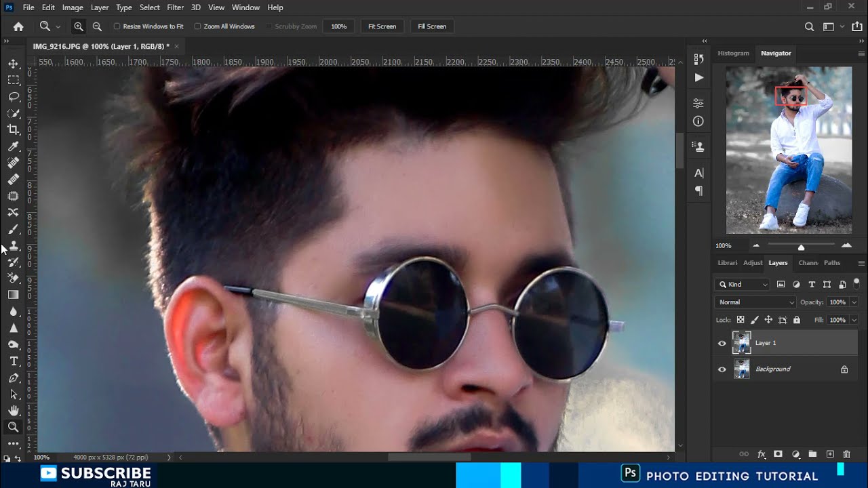This screenshot has height=488, width=868.
Task: Select the Clone Stamp tool
Action: [13, 245]
